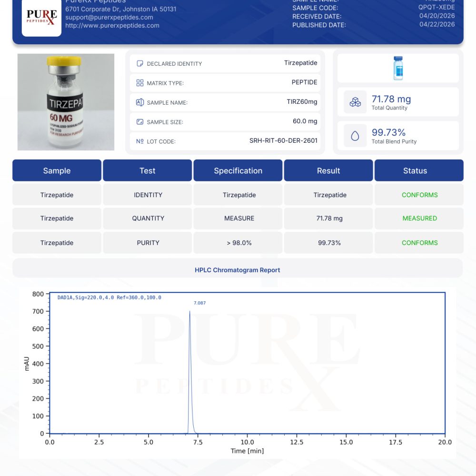
Task: Select the 71.78 mg total quantity value
Action: pyautogui.click(x=391, y=99)
